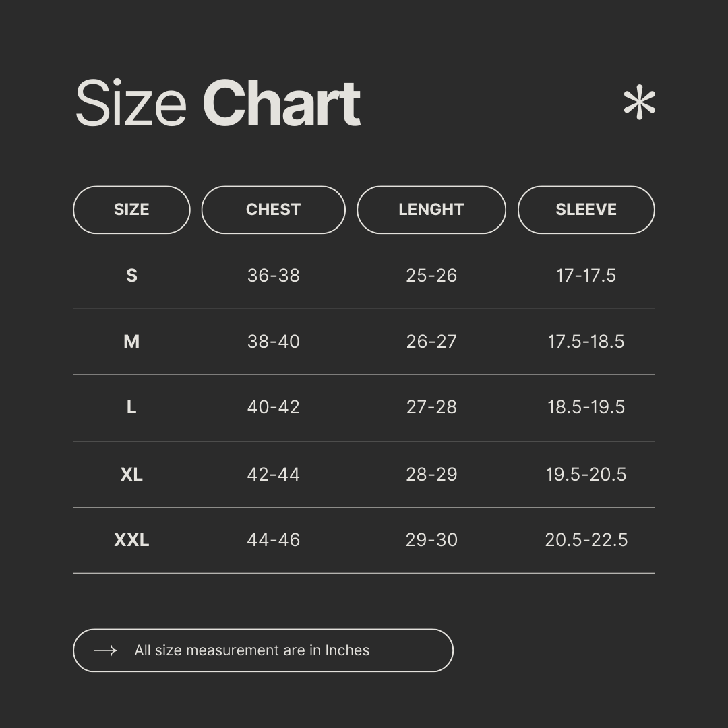Screen dimensions: 728x728
Task: Select length value 29-30
Action: [431, 540]
